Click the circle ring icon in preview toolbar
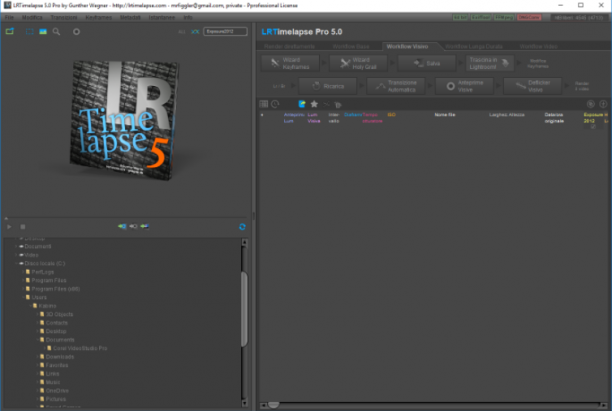The width and height of the screenshot is (612, 411). [76, 32]
